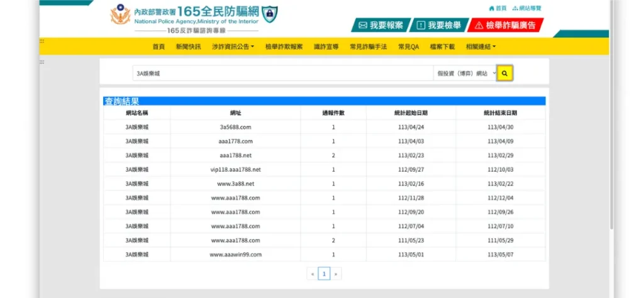The image size is (644, 298).
Task: Open the 新聞快訊 menu item
Action: (189, 47)
